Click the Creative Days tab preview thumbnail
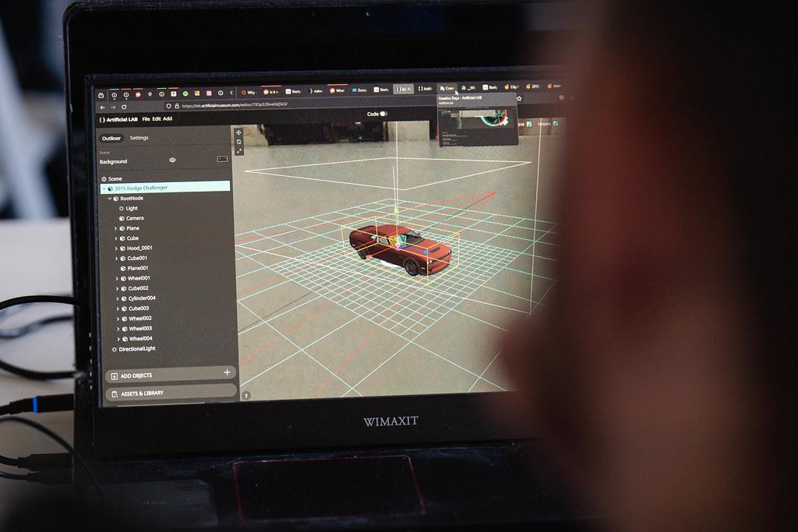This screenshot has height=532, width=798. pyautogui.click(x=478, y=120)
